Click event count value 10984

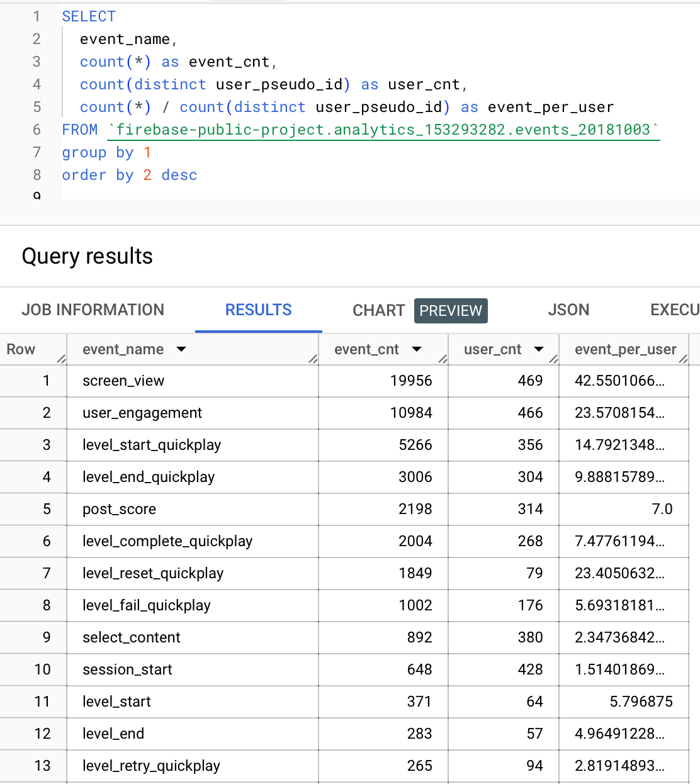(x=411, y=413)
